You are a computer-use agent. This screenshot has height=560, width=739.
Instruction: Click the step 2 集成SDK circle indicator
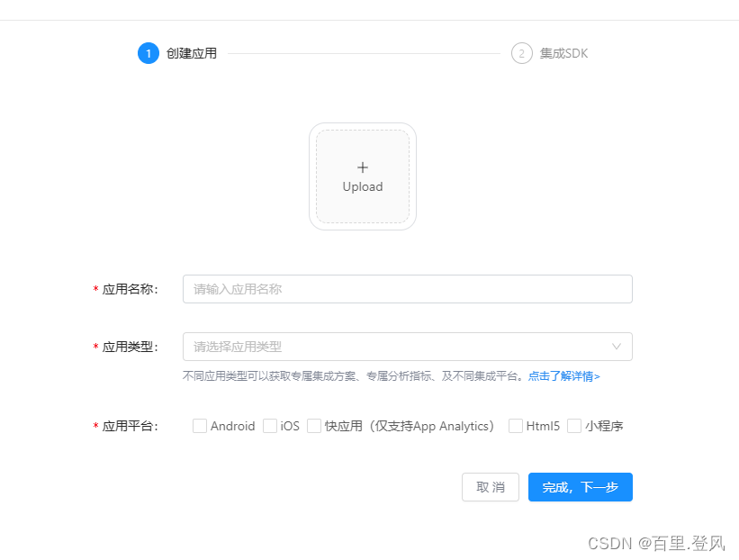click(520, 53)
